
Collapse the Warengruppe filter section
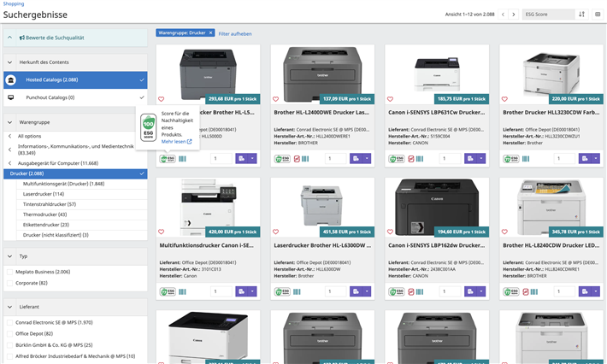9,122
